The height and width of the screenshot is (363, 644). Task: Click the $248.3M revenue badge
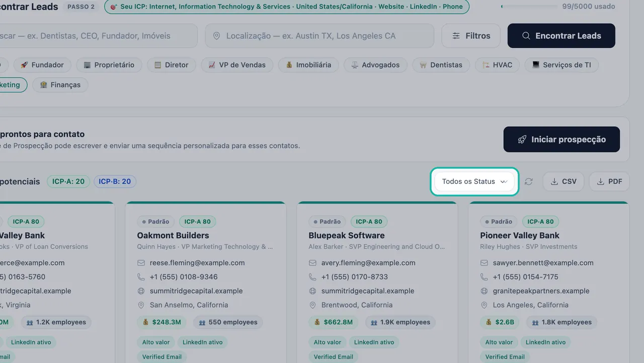[162, 322]
